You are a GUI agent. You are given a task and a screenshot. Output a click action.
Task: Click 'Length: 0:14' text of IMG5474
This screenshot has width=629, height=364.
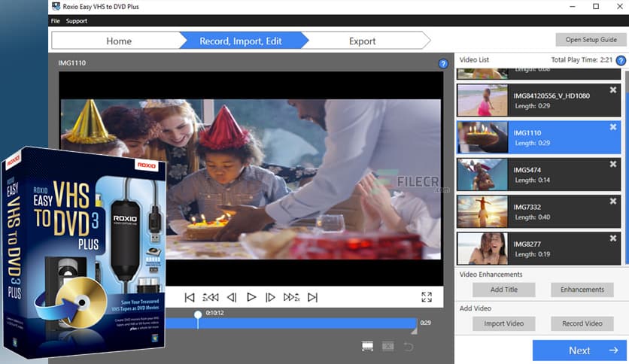click(x=533, y=180)
